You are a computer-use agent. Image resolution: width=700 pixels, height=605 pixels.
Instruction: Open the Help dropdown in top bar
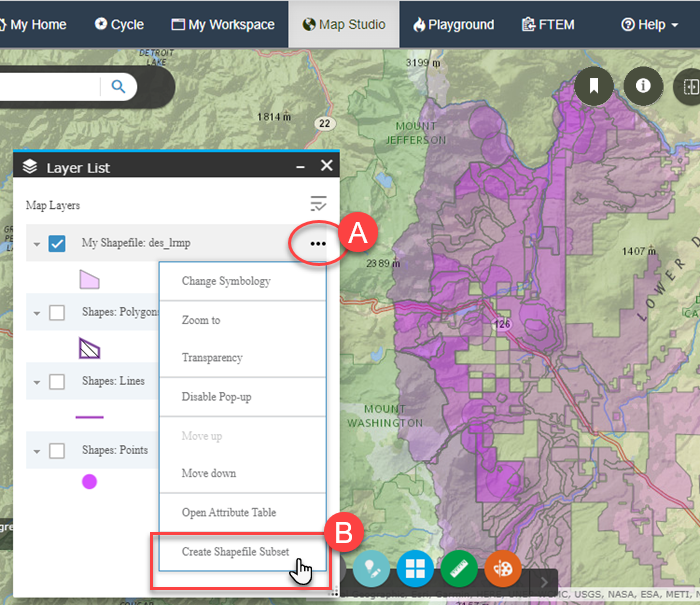pos(650,24)
